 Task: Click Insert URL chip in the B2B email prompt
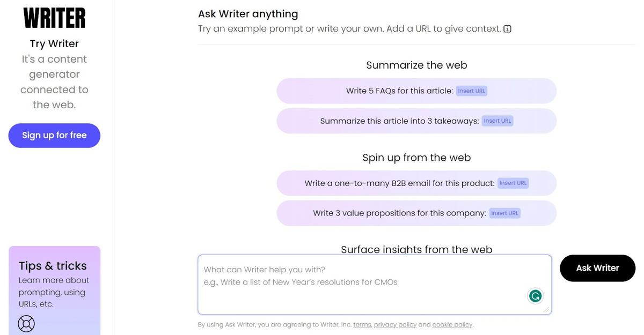click(x=514, y=183)
